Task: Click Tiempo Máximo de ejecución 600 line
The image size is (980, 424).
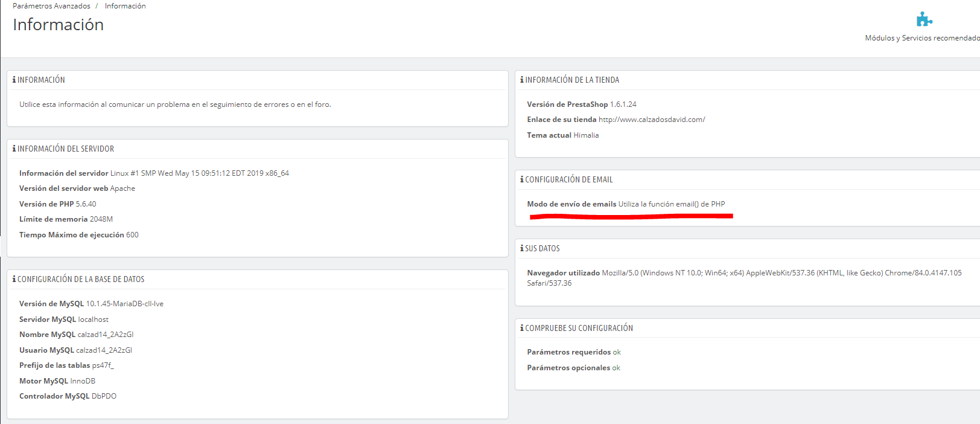Action: point(79,235)
